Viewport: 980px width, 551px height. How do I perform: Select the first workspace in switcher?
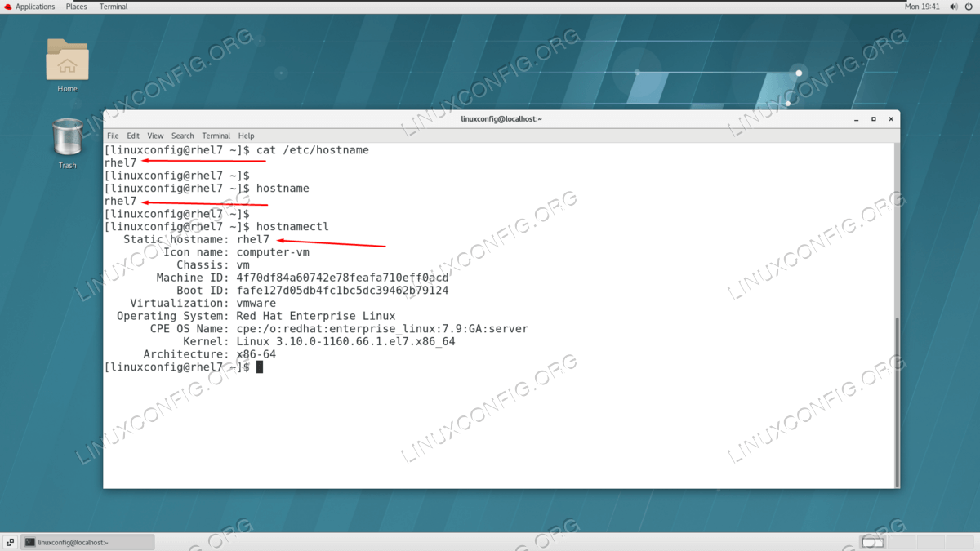(x=873, y=542)
